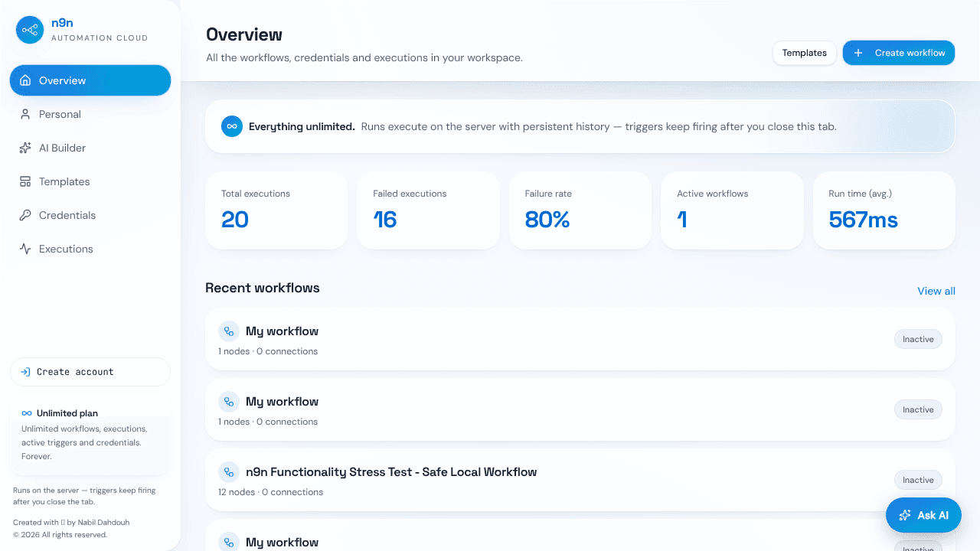
Task: Click the workflow icon of first My workflow
Action: point(229,331)
